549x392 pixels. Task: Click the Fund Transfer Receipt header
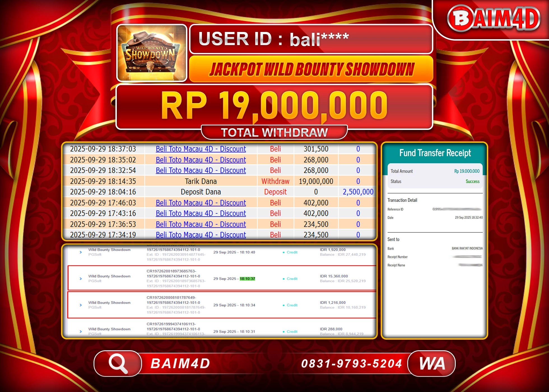[x=434, y=153]
